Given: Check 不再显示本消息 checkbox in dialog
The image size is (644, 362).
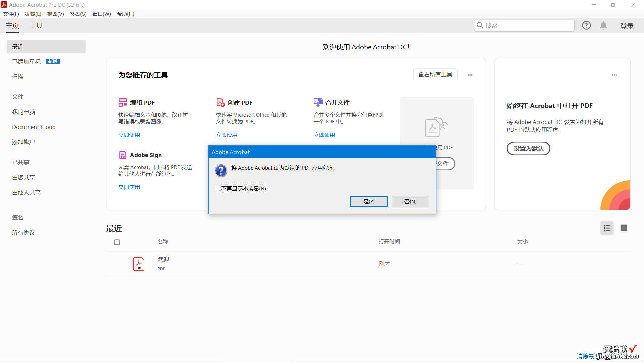Looking at the screenshot, I should 217,188.
